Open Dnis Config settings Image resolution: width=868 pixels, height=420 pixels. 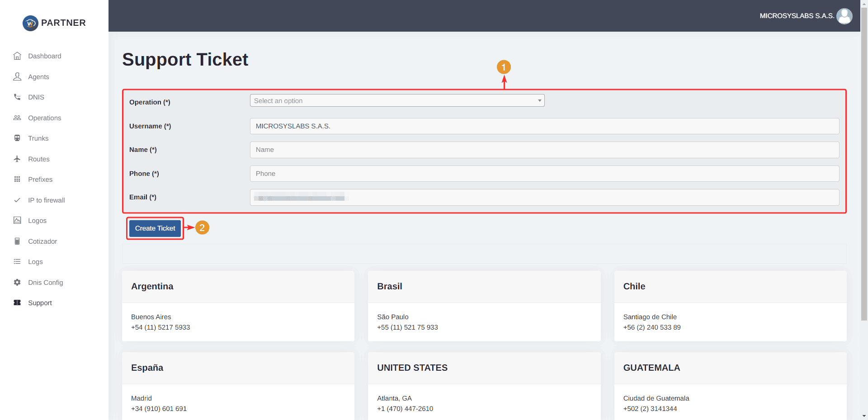point(46,283)
